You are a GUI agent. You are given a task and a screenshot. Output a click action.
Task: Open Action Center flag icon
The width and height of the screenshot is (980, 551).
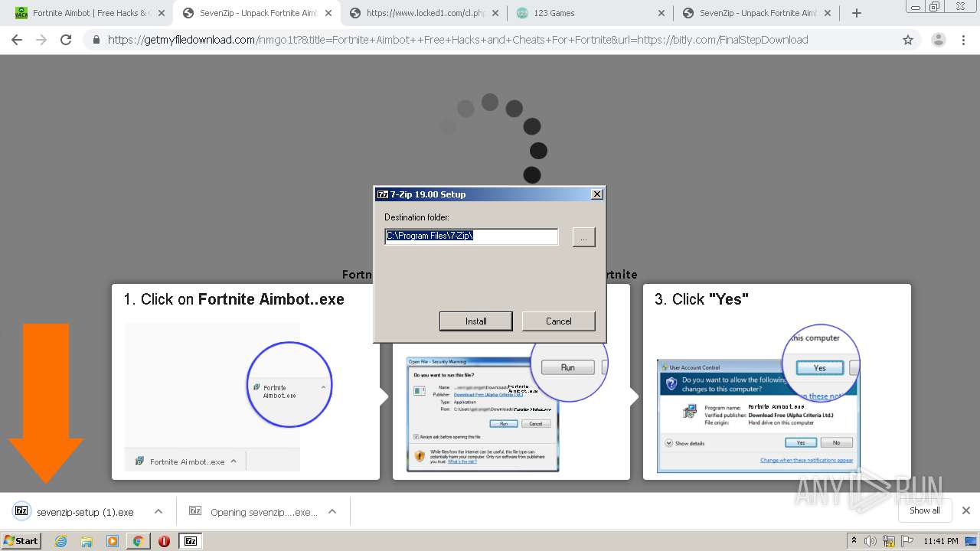pyautogui.click(x=906, y=541)
